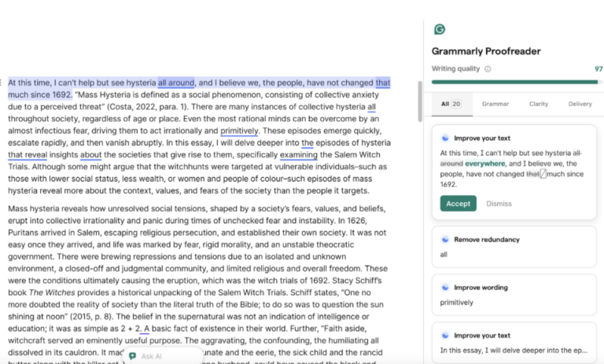Click the underlined word 'about' before 'the societies'
The image size is (604, 364).
click(x=91, y=155)
